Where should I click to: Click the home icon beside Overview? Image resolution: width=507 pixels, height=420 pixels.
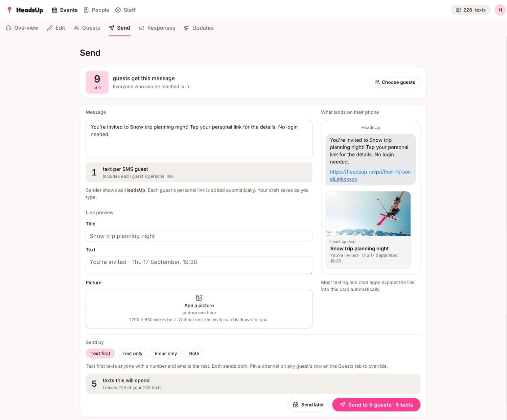click(9, 28)
